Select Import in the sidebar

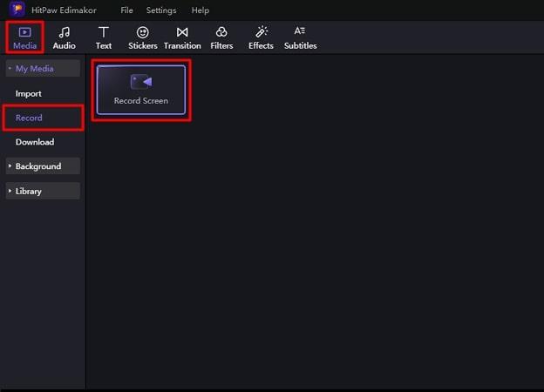click(29, 93)
